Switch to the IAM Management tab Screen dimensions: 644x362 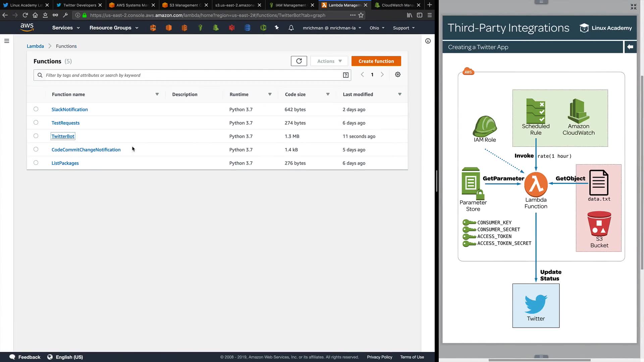290,5
